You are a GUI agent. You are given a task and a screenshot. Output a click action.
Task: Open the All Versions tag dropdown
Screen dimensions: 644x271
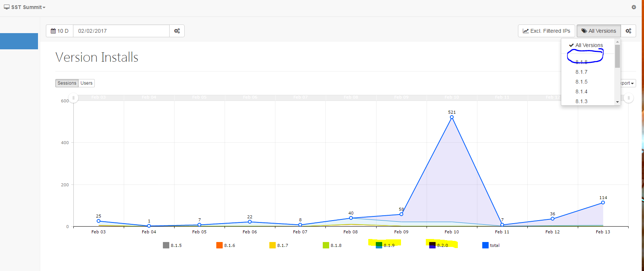click(x=598, y=31)
